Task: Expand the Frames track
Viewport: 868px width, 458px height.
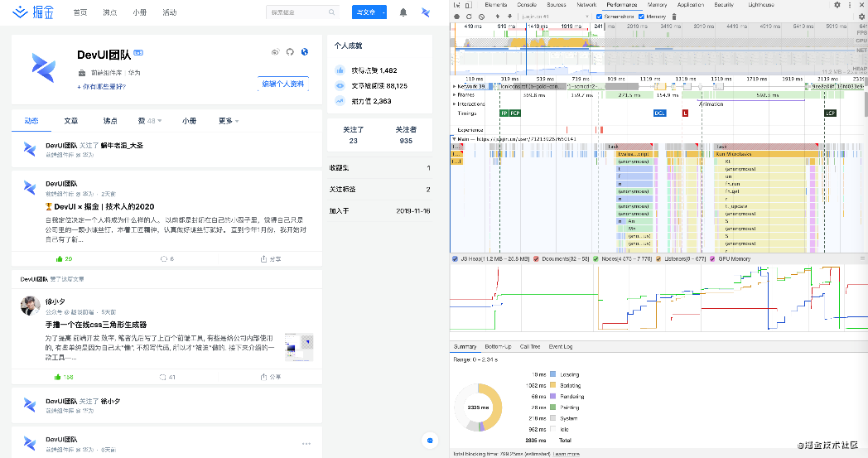Action: click(x=455, y=95)
